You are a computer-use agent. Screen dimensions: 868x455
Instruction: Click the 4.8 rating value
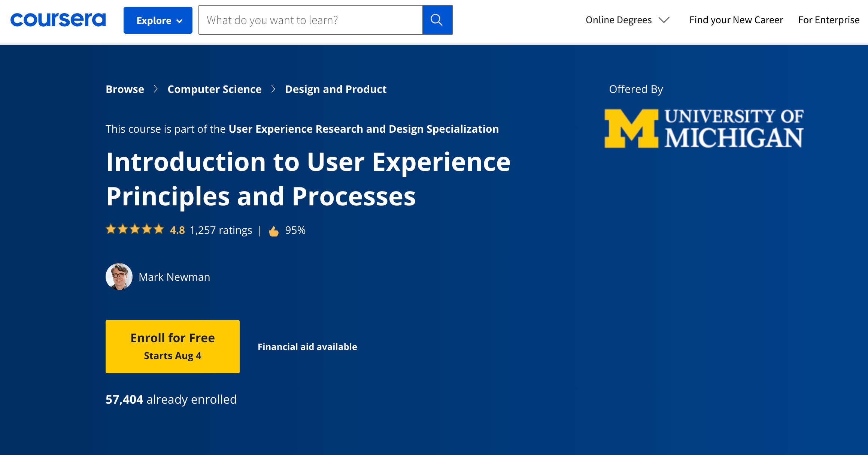click(177, 230)
